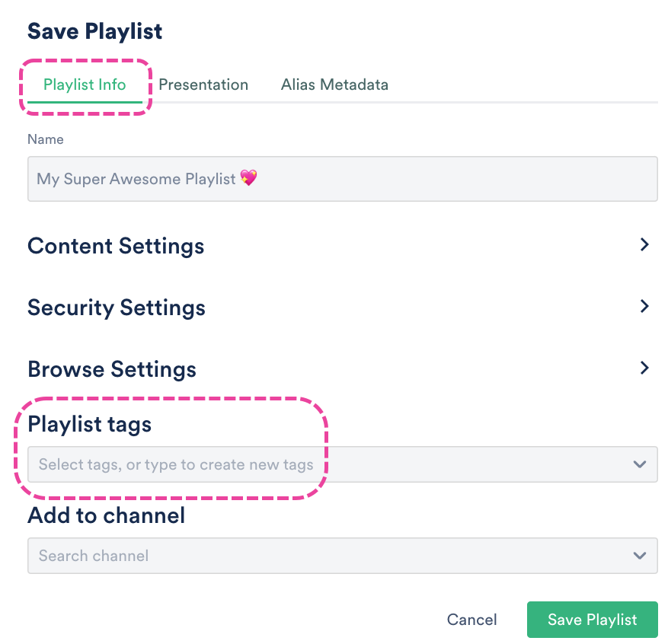Click the Save Playlist dialog title
Screen dimensions: 668x644
coord(95,31)
